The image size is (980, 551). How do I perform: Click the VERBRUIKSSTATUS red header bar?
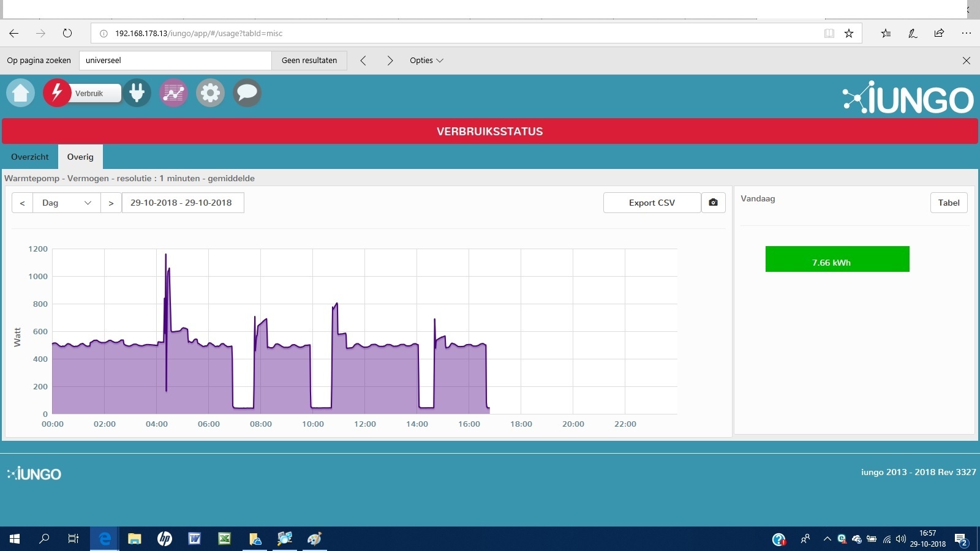489,131
